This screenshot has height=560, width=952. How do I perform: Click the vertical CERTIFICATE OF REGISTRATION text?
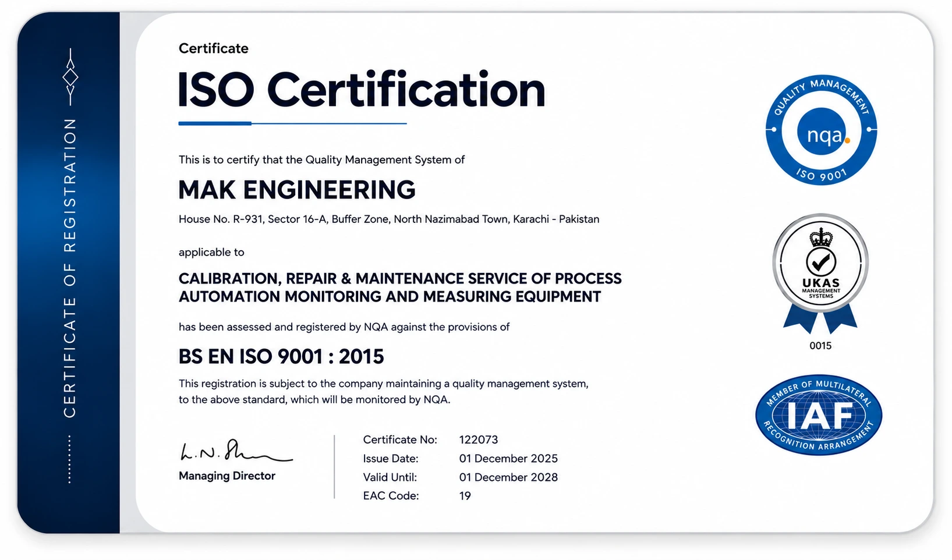pos(70,268)
